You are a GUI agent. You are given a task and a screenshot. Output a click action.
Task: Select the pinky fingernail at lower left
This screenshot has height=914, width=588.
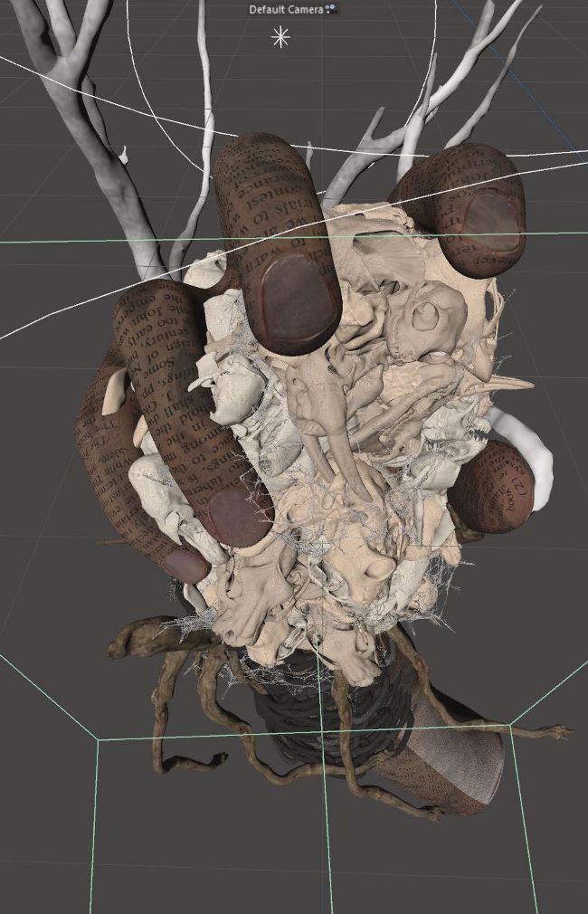187,566
